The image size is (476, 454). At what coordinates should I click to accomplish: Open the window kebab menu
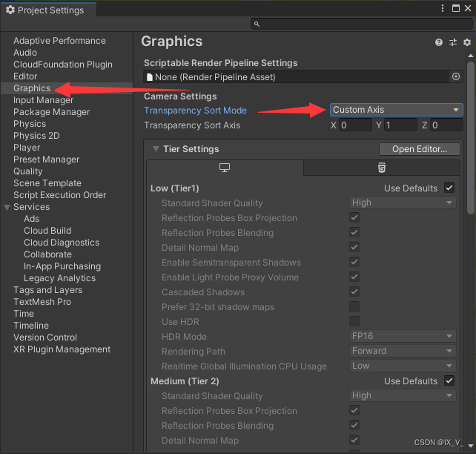(x=443, y=8)
